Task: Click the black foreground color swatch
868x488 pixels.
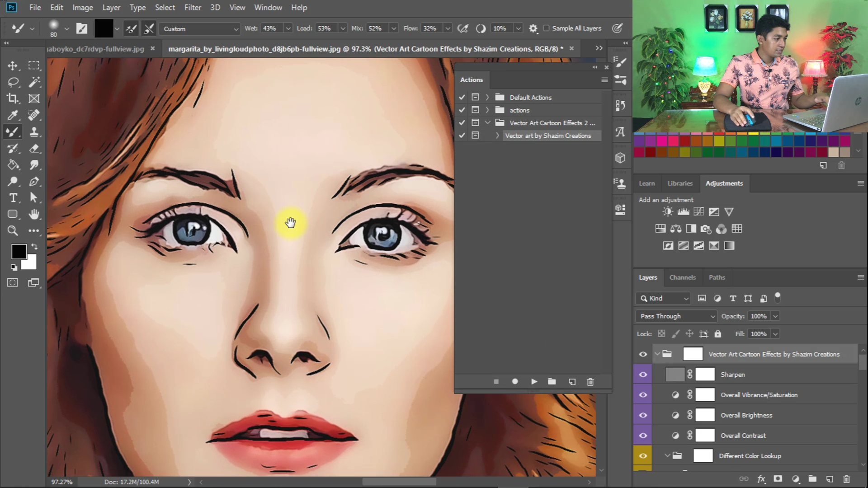Action: pyautogui.click(x=19, y=251)
